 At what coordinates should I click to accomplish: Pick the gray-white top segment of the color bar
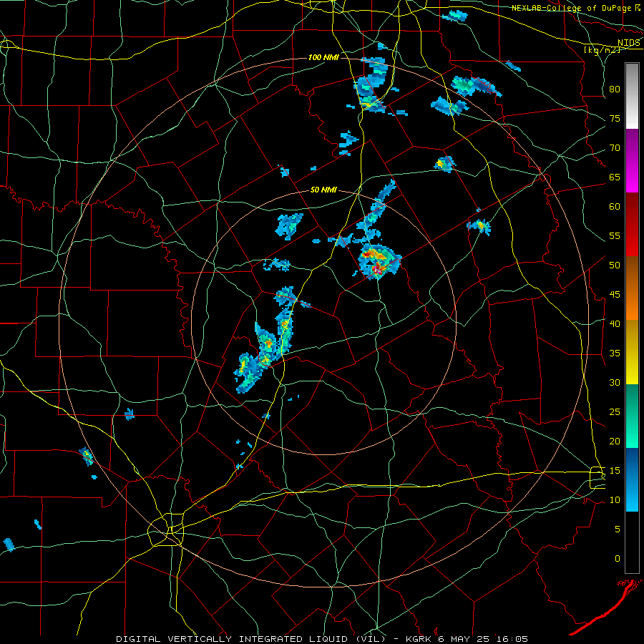[x=632, y=96]
